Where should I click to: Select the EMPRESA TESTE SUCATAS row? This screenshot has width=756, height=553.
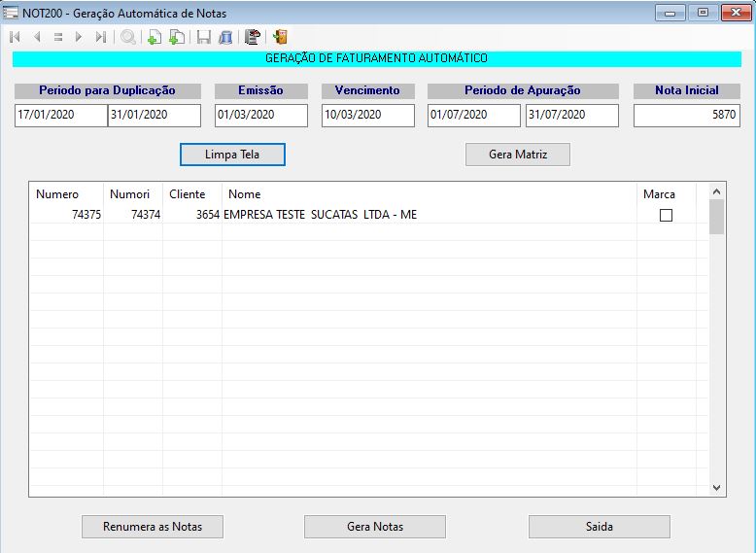coord(321,215)
